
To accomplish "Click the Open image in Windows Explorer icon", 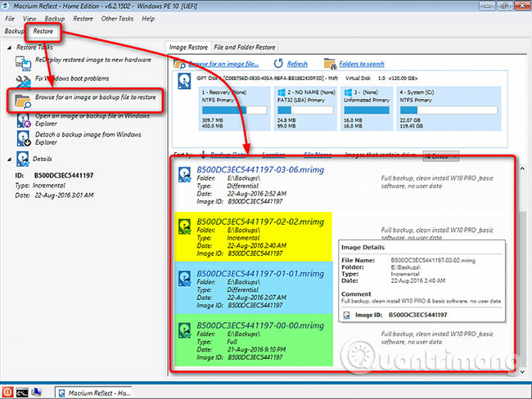I will (x=21, y=120).
